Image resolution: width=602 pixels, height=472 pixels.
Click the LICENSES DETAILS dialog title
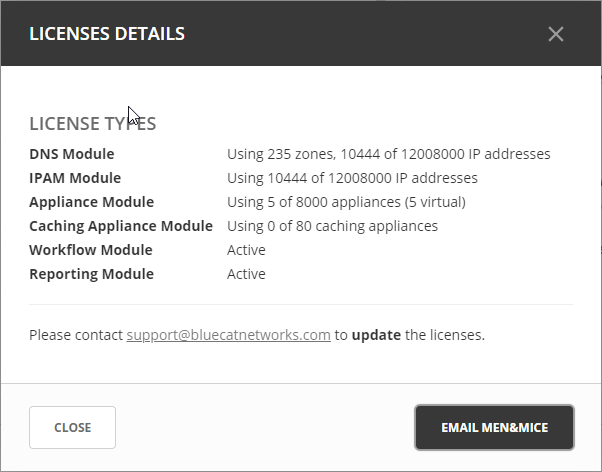coord(107,34)
